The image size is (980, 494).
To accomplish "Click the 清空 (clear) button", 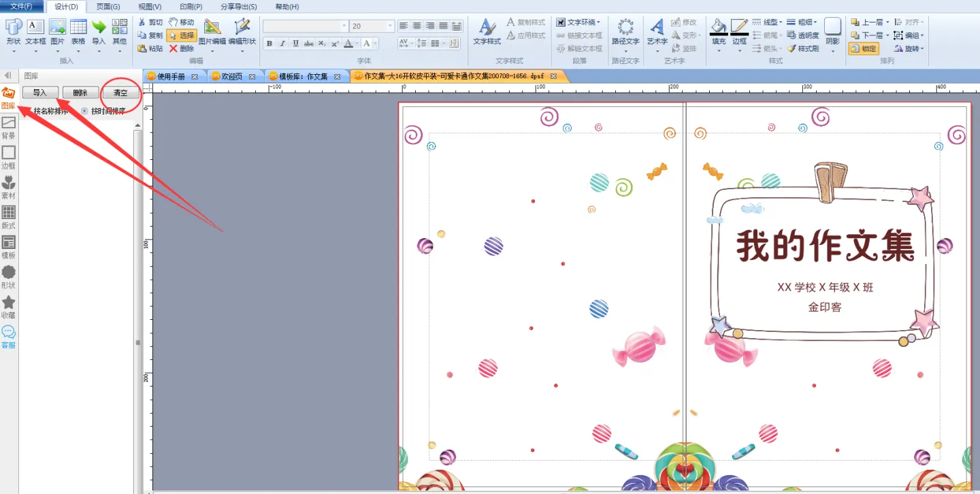I will pyautogui.click(x=120, y=93).
